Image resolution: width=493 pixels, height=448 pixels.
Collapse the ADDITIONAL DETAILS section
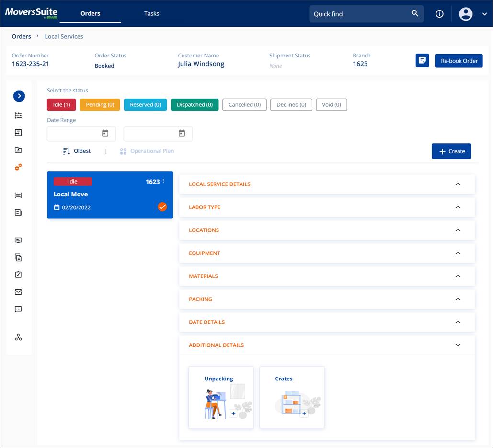(x=458, y=345)
